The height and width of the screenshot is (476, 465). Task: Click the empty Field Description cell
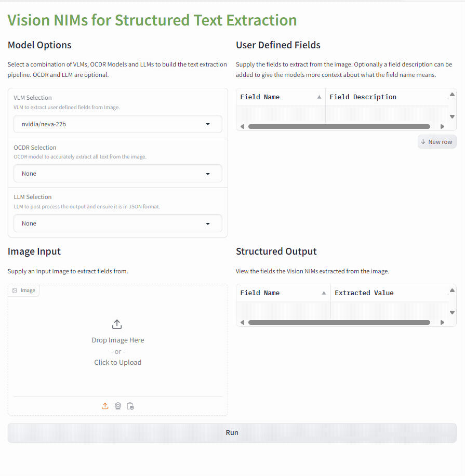(x=386, y=114)
